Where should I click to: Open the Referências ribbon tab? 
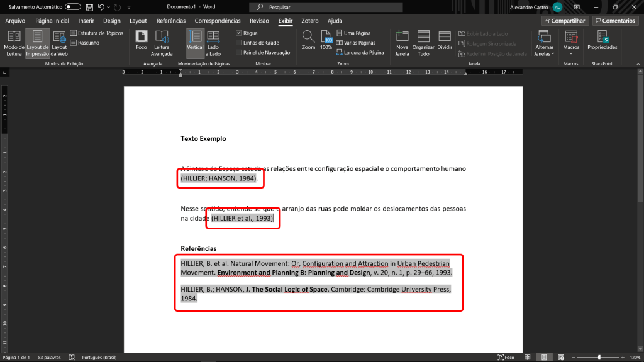point(170,21)
